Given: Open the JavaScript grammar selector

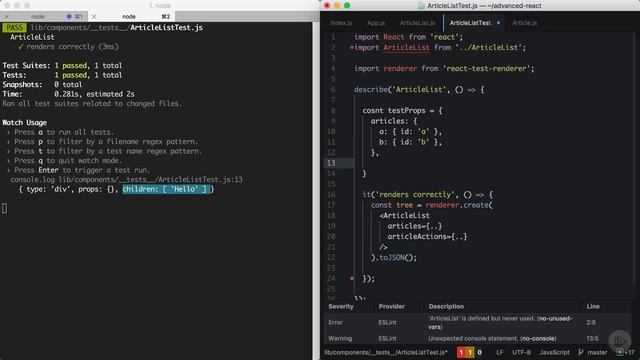Looking at the screenshot, I should coord(554,352).
